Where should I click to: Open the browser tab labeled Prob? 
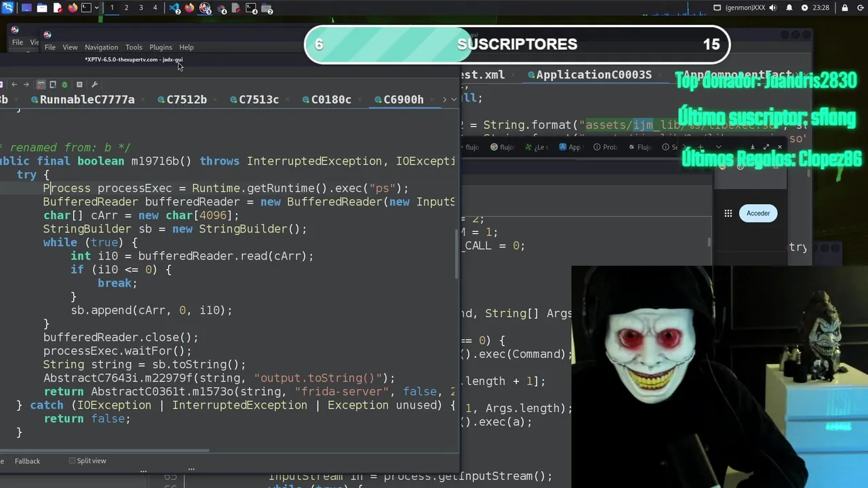click(x=605, y=147)
